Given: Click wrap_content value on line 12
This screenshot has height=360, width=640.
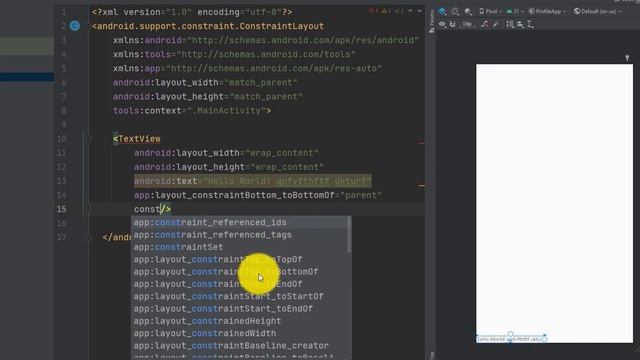Looking at the screenshot, I should [x=287, y=167].
